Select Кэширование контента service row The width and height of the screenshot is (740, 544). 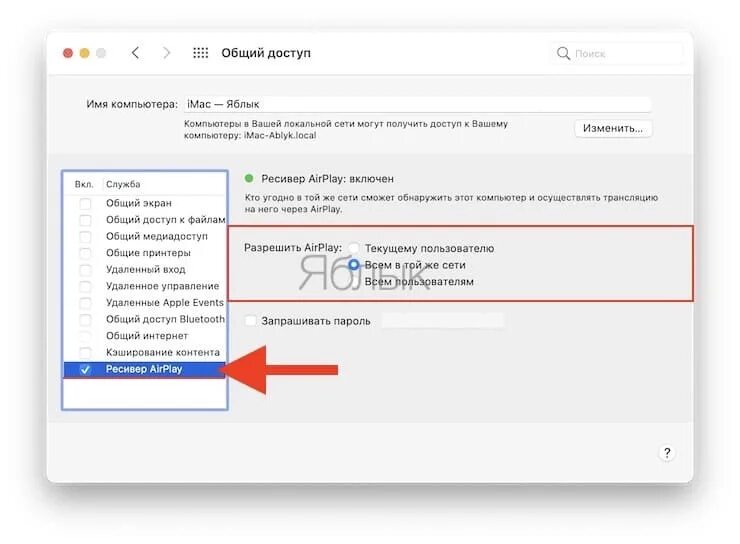click(x=145, y=352)
